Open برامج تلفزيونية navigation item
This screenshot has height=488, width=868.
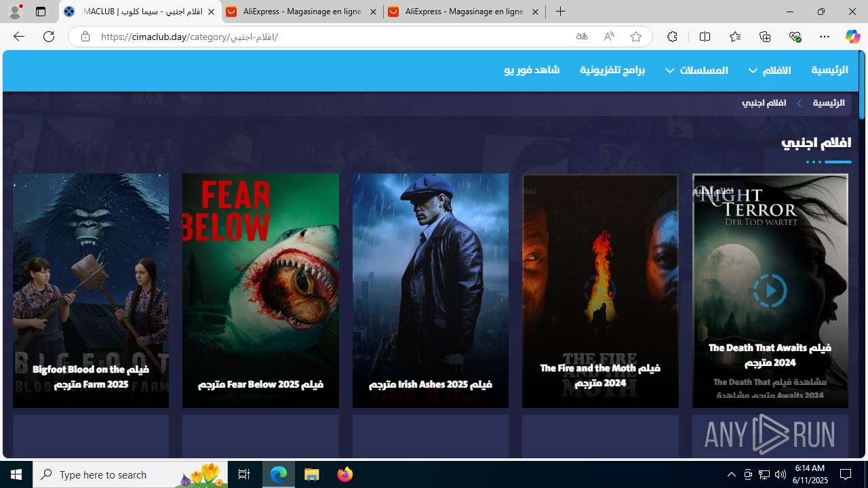[612, 70]
